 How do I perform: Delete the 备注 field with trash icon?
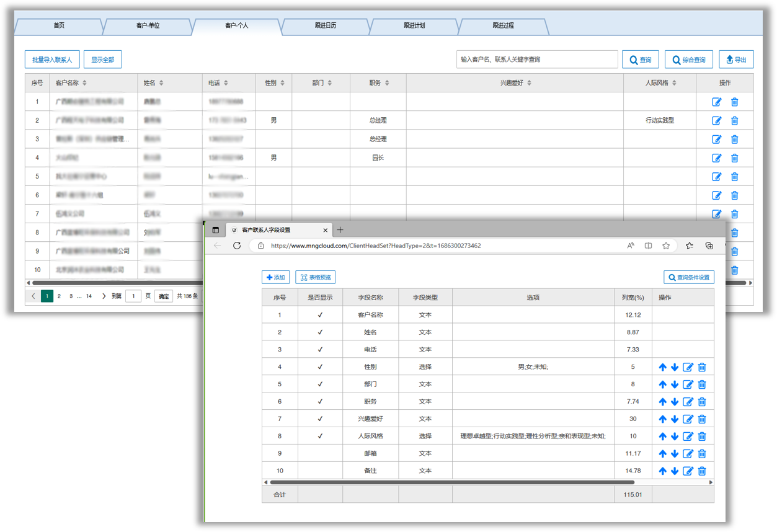click(702, 471)
